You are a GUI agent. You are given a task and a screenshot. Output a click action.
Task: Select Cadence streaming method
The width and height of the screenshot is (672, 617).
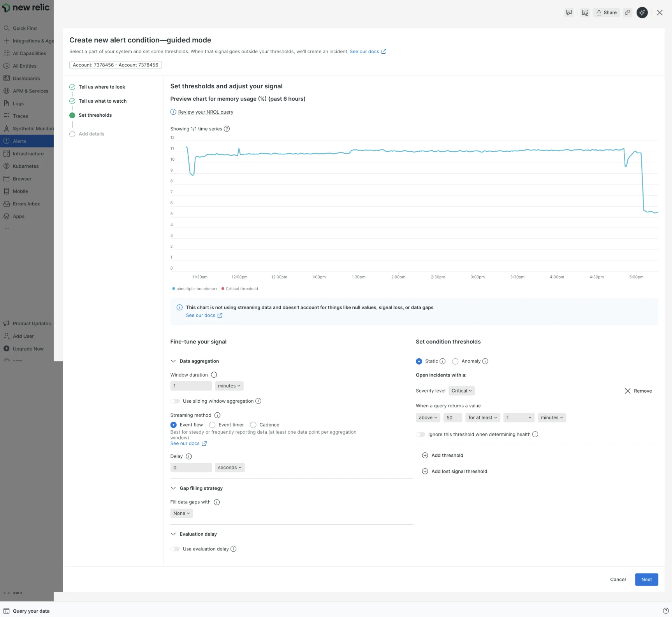tap(253, 425)
